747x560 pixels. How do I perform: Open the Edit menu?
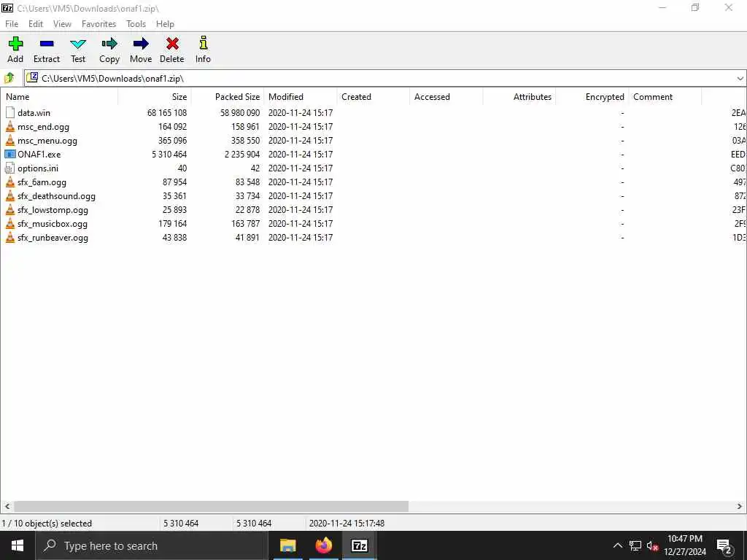[x=36, y=24]
